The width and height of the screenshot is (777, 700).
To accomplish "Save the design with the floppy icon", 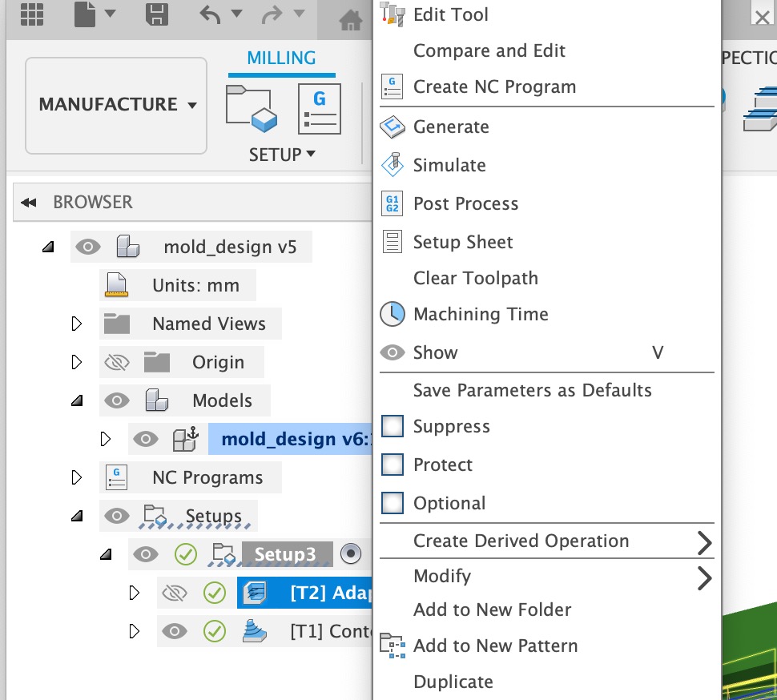I will (x=156, y=14).
